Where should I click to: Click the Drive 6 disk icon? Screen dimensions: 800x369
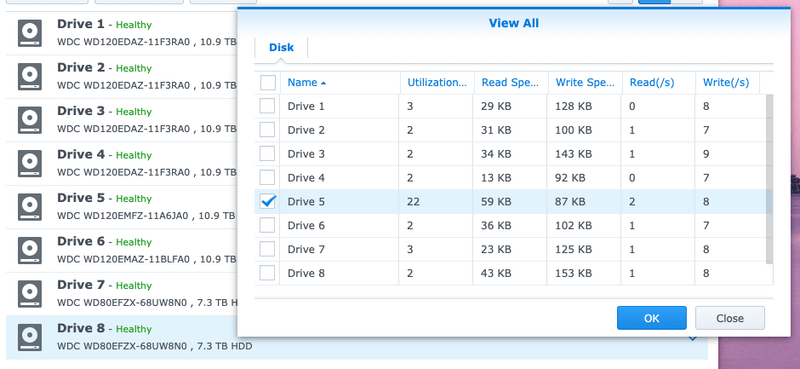(x=30, y=250)
